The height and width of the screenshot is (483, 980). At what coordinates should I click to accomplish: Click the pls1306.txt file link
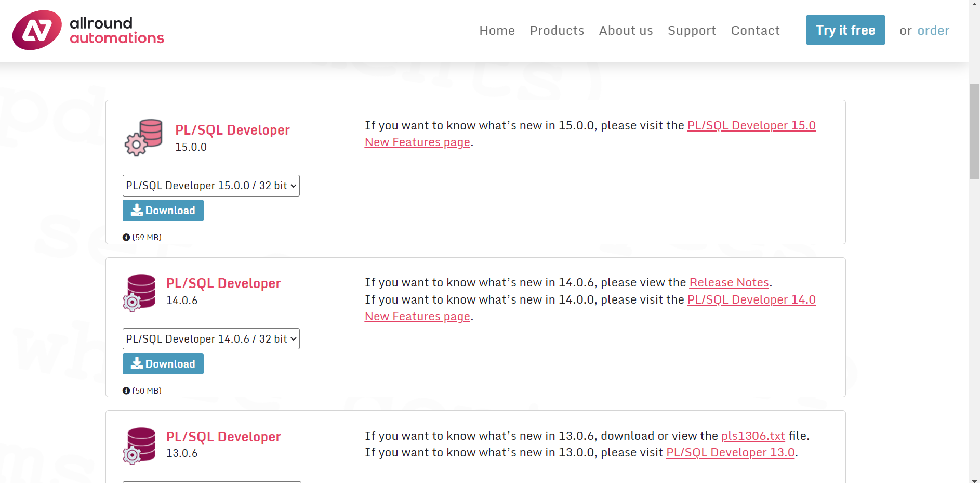pos(753,436)
